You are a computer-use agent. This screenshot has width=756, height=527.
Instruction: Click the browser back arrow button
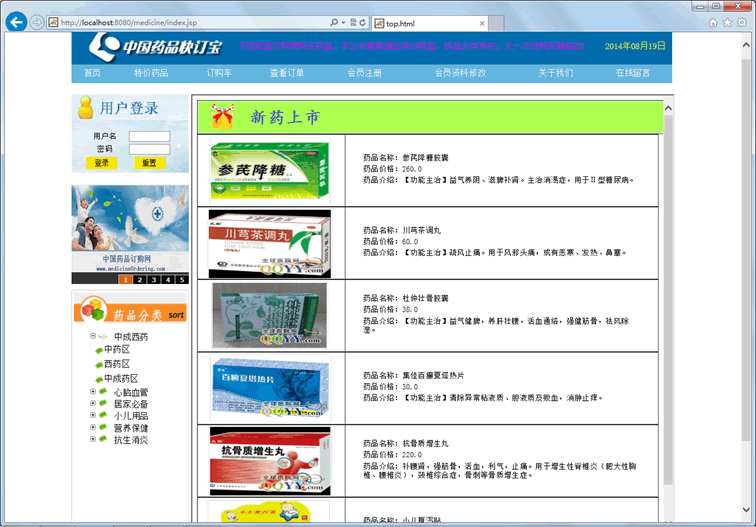coord(16,22)
